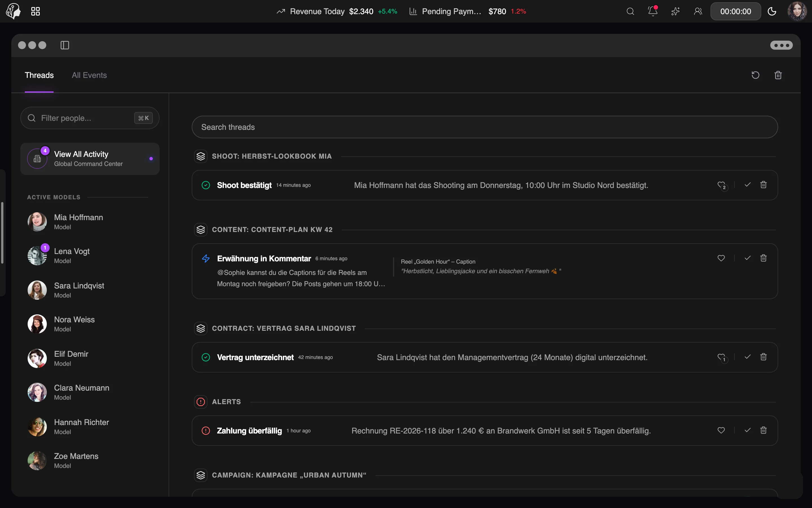The width and height of the screenshot is (812, 508).
Task: Mark Vertrag unterzeichnet as done
Action: coord(748,357)
